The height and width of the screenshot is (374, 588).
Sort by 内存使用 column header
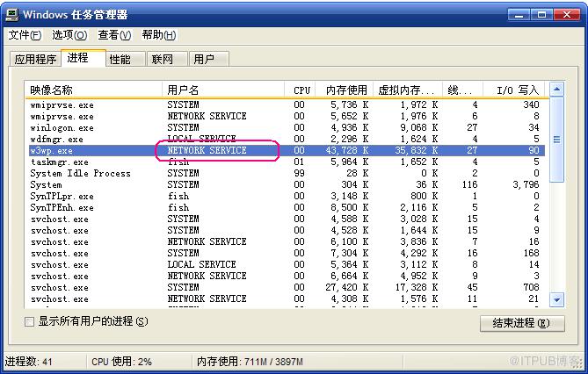point(344,90)
